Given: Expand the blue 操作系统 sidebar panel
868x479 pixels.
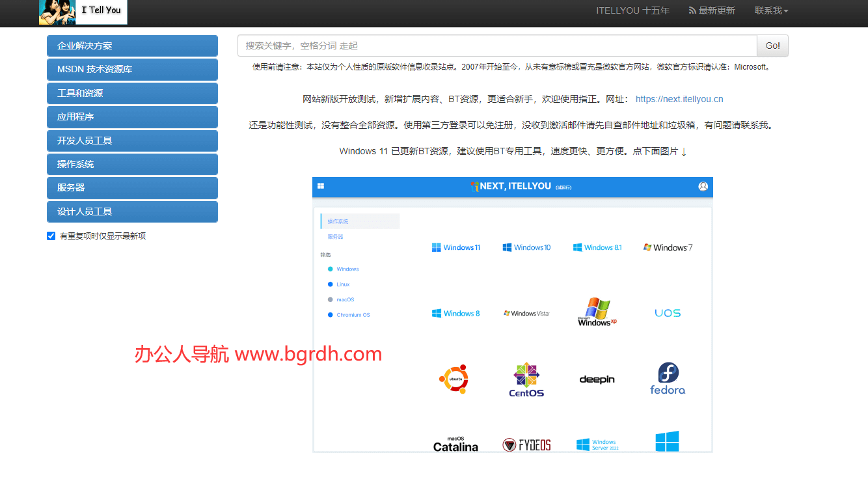Looking at the screenshot, I should (132, 164).
